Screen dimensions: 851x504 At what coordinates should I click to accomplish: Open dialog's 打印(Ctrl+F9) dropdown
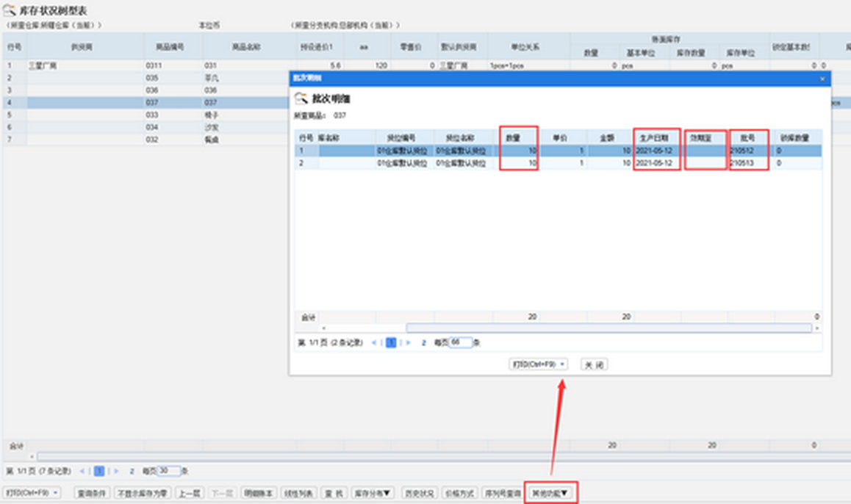tap(538, 364)
